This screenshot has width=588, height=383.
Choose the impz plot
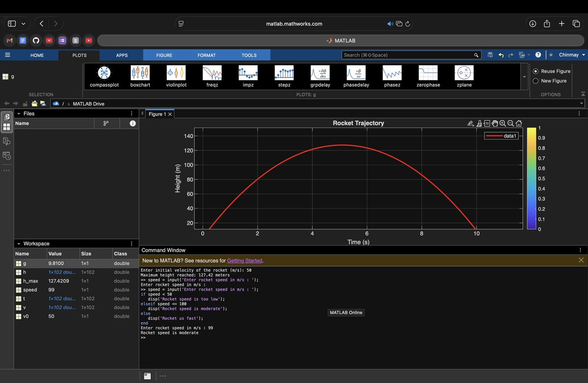(248, 77)
